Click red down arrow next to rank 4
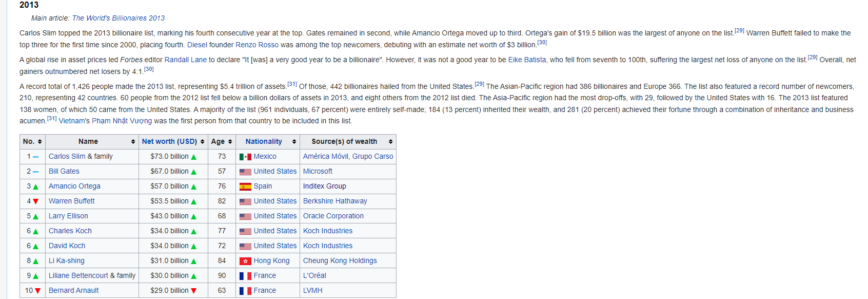The height and width of the screenshot is (299, 868). pos(35,202)
